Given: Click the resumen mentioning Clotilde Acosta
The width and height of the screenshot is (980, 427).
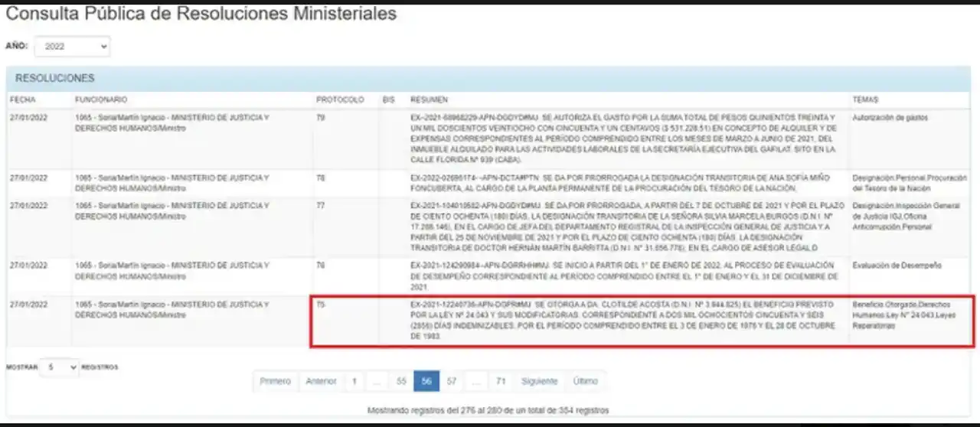Looking at the screenshot, I should point(624,321).
